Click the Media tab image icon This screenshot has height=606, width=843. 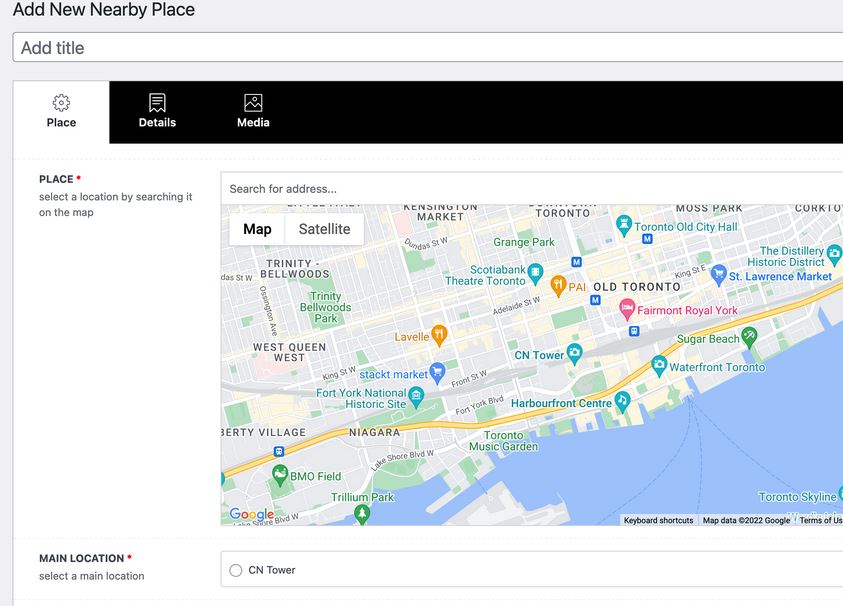[x=253, y=103]
